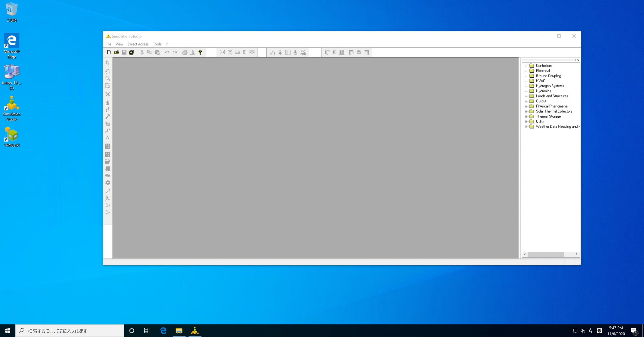Click the align right edges icon
644x337 pixels.
[x=366, y=52]
